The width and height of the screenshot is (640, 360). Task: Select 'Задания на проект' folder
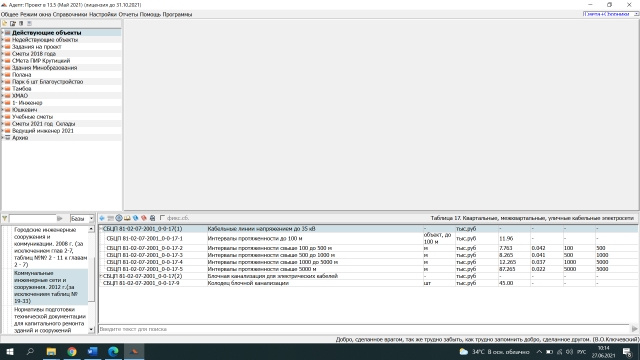point(36,47)
